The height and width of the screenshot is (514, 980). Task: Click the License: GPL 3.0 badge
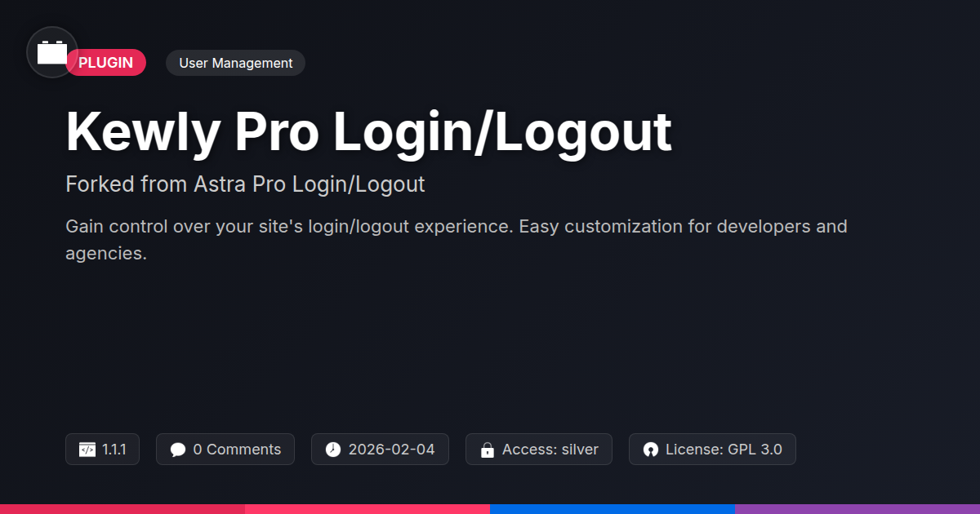click(712, 450)
